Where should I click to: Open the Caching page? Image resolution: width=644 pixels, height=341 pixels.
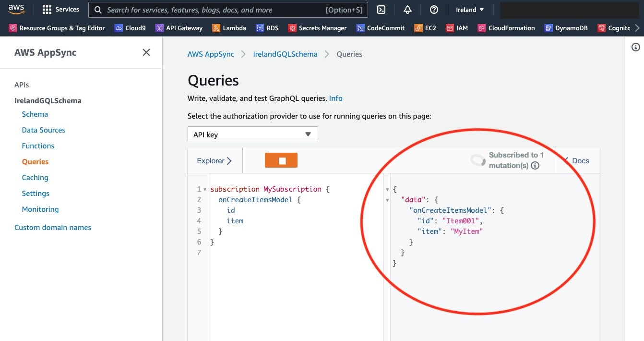click(x=35, y=177)
